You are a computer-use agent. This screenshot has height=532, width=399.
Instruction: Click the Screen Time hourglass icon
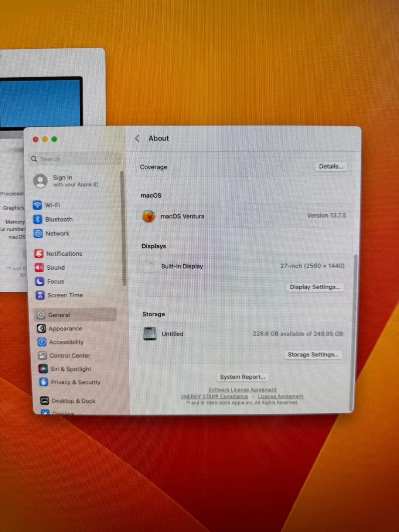click(40, 295)
